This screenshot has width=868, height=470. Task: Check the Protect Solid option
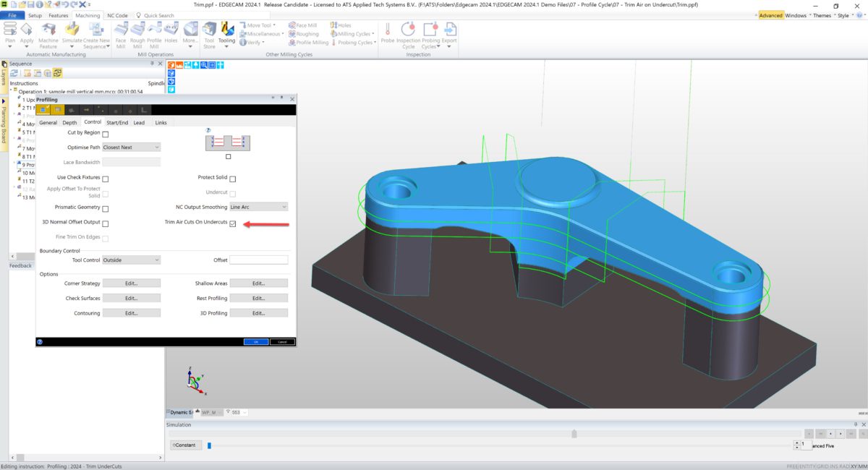232,178
